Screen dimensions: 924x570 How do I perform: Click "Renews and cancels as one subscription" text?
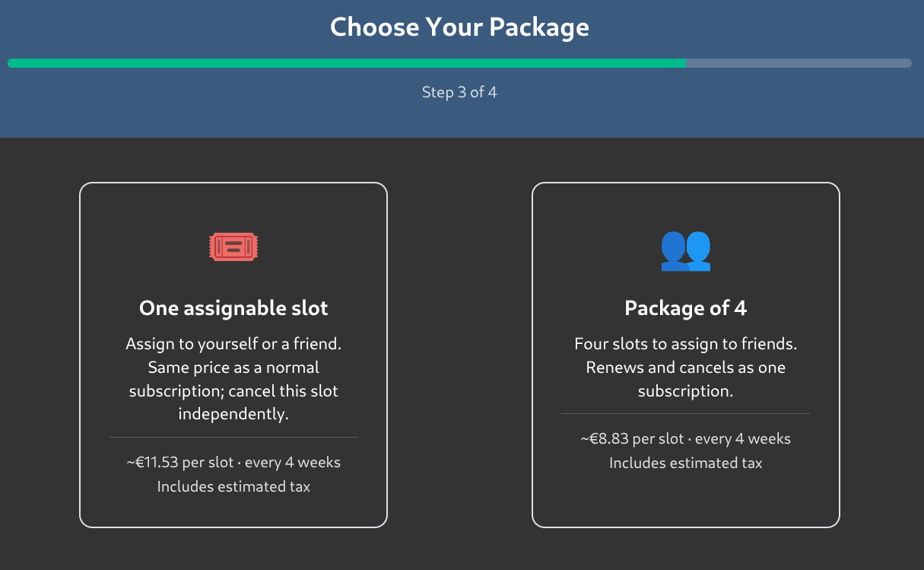point(685,379)
